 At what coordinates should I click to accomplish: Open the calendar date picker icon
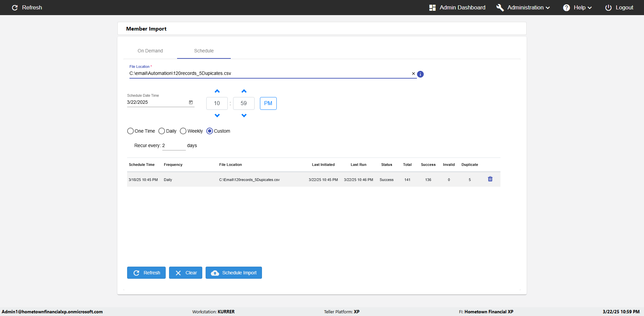pyautogui.click(x=191, y=102)
